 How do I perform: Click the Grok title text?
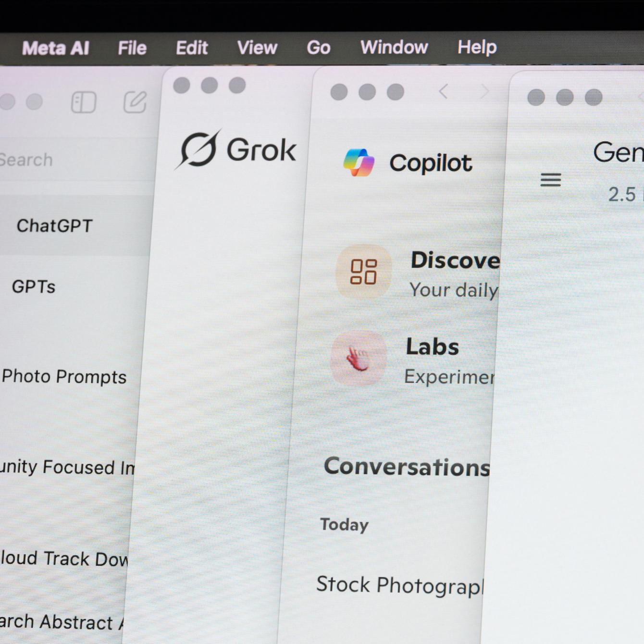click(x=261, y=150)
